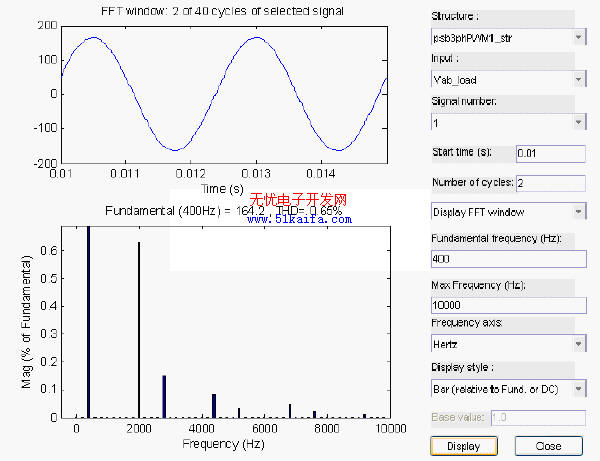Select the tallest bar at 400 Hz
This screenshot has height=461, width=600.
click(88, 320)
